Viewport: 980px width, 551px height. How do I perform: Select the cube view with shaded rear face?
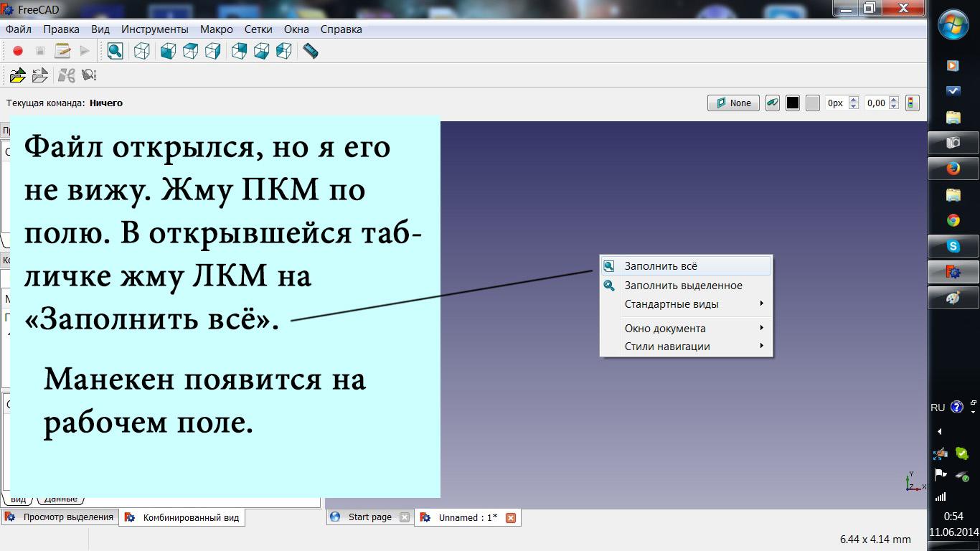[x=240, y=51]
